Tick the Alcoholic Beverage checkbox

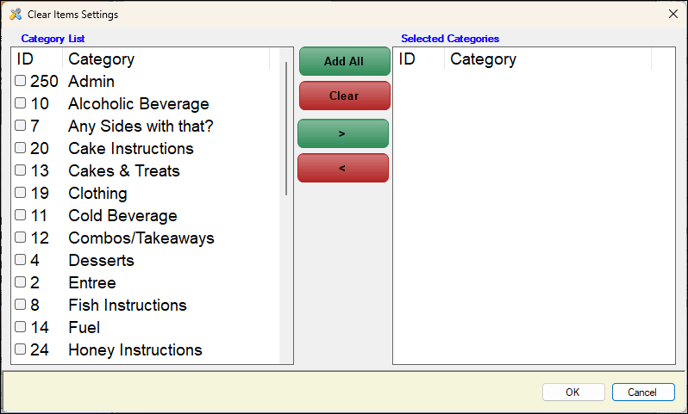click(x=20, y=104)
